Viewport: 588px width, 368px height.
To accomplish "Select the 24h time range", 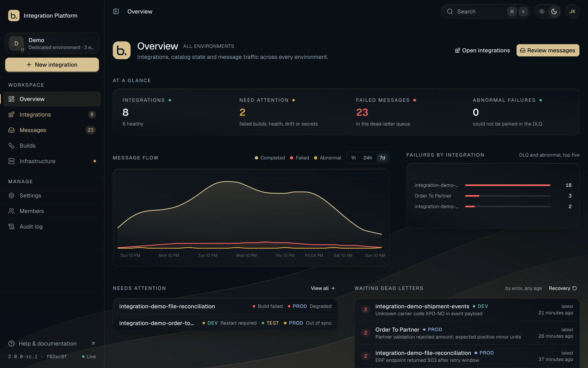I will [367, 158].
